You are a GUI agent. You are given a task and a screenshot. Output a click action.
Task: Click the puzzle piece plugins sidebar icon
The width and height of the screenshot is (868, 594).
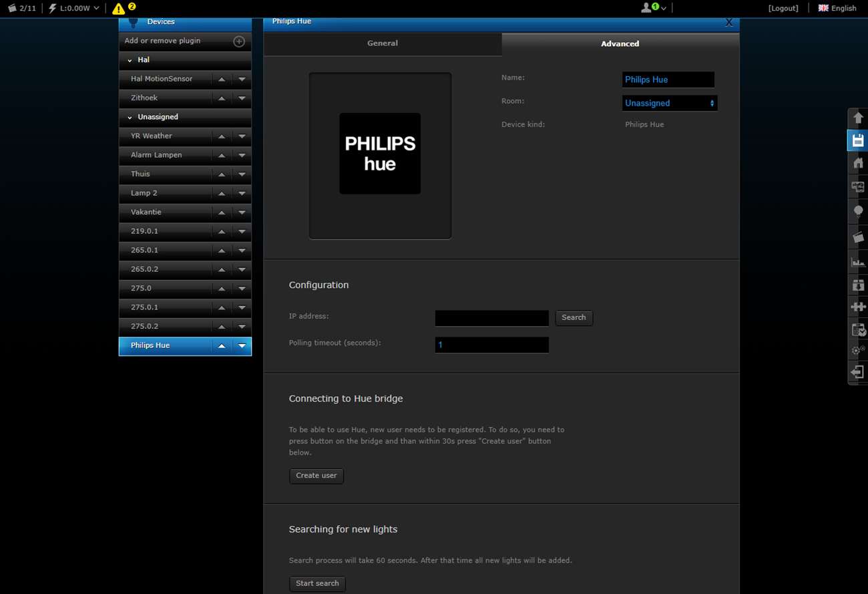[x=858, y=307]
